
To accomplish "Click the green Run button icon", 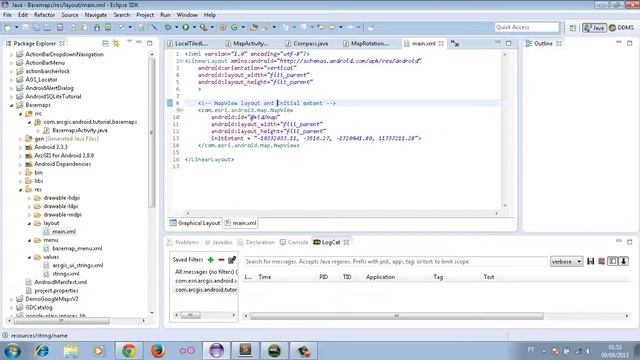I will pyautogui.click(x=186, y=27).
